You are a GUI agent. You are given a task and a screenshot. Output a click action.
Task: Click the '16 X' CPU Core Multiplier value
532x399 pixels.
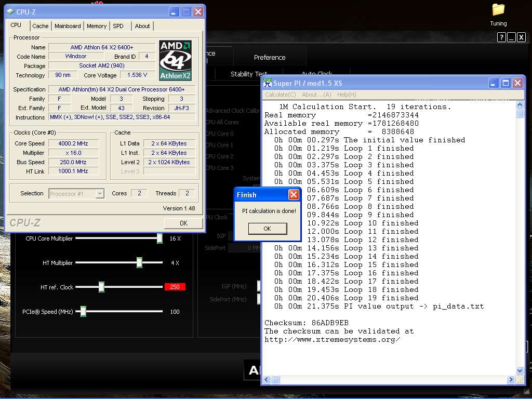coord(175,238)
